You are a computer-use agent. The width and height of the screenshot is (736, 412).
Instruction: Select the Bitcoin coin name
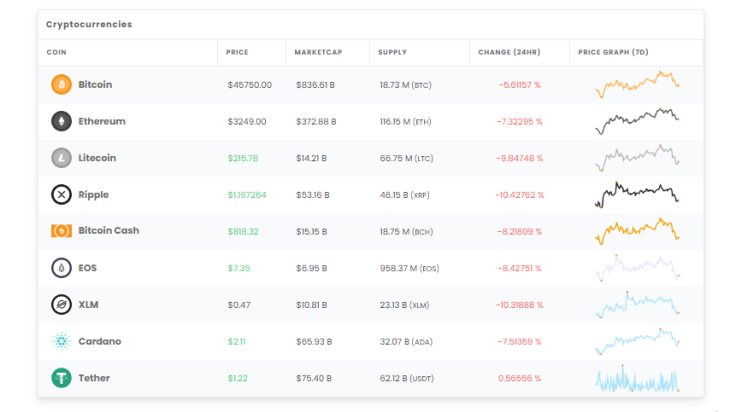click(x=95, y=84)
